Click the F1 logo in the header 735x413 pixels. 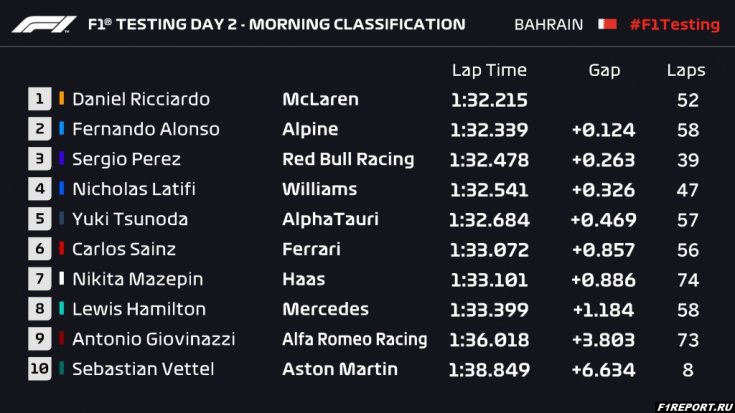44,24
